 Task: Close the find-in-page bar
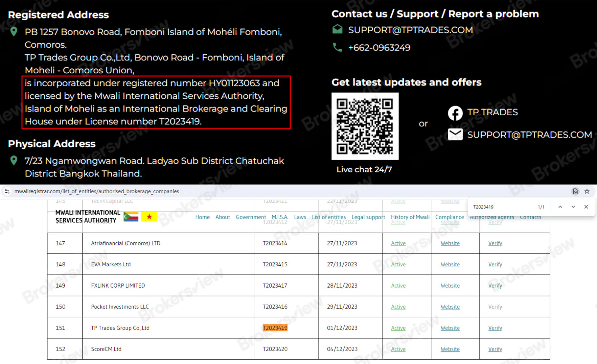click(x=586, y=207)
